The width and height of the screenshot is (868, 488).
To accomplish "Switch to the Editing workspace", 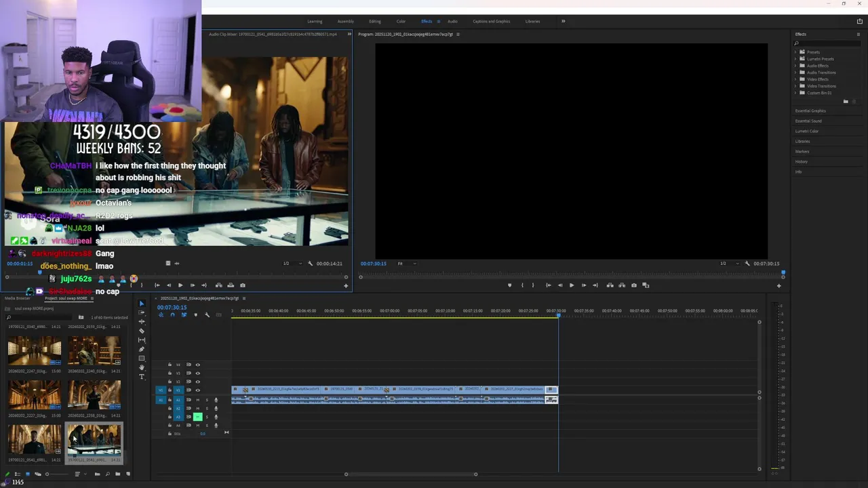I will tap(375, 21).
